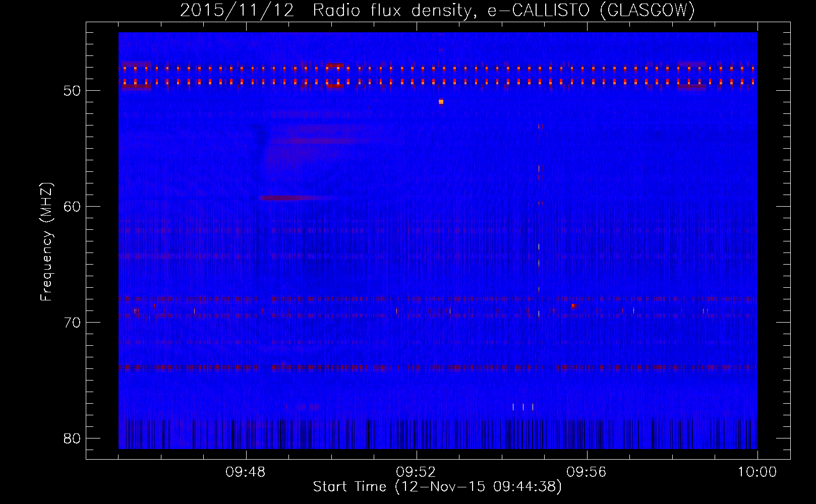This screenshot has height=504, width=816.
Task: Select the 10:00 time tick label
Action: click(757, 472)
